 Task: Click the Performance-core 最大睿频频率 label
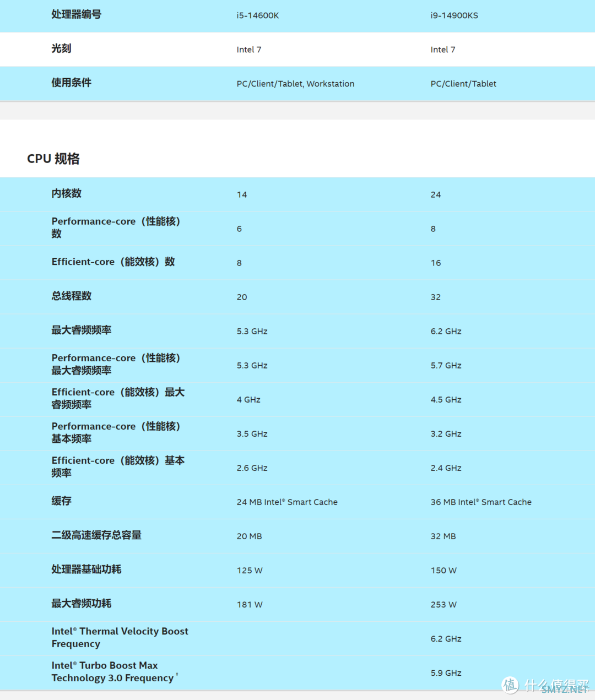pos(116,364)
